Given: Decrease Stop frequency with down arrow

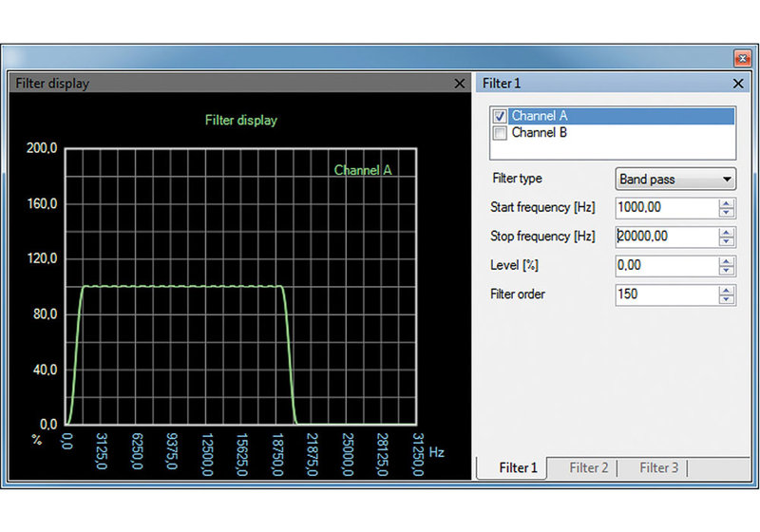Looking at the screenshot, I should tap(726, 241).
